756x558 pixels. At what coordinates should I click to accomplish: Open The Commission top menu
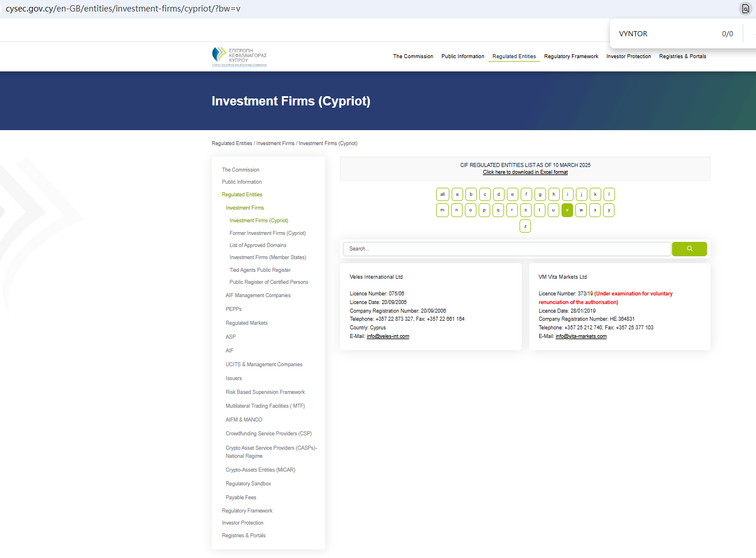pos(413,56)
